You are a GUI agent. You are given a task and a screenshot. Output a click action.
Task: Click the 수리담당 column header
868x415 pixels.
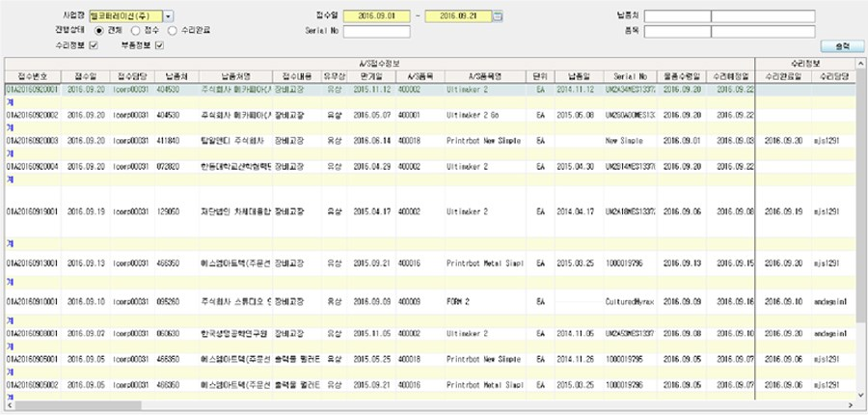point(833,76)
